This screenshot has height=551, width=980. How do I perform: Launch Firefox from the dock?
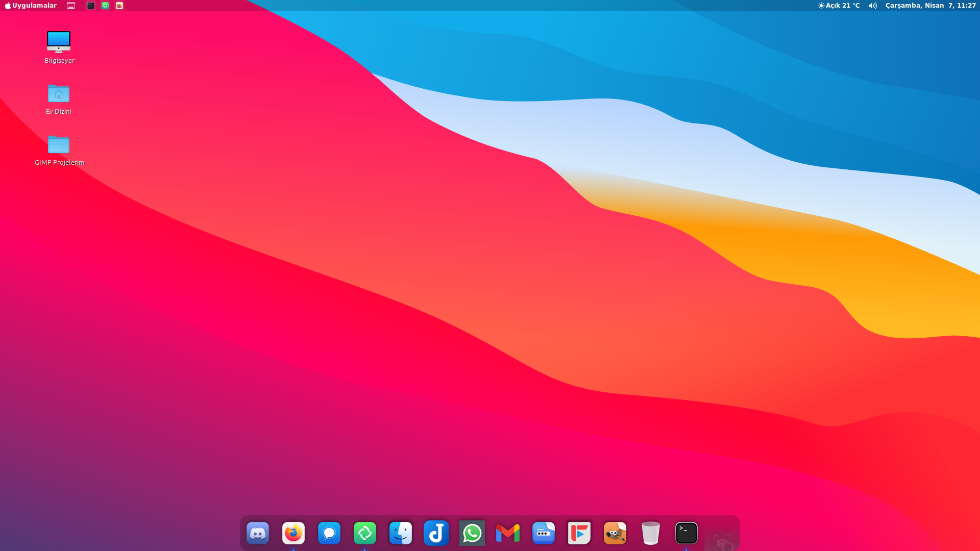[x=293, y=533]
